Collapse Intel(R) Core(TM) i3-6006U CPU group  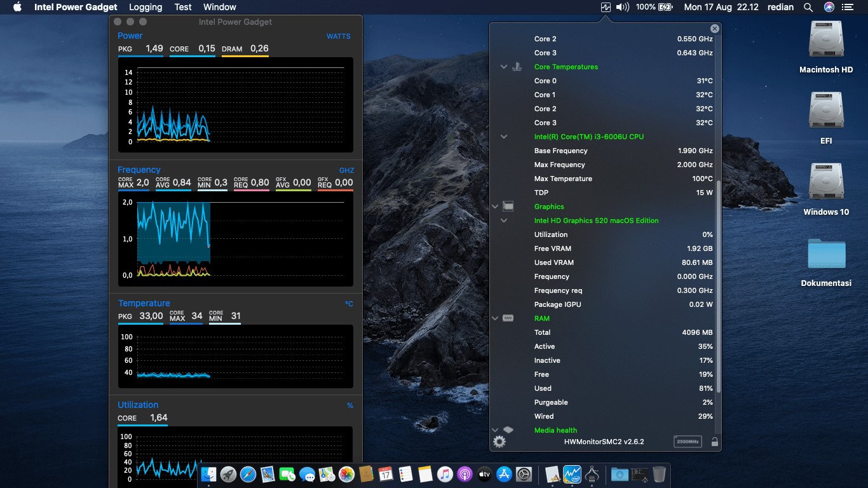coord(504,137)
